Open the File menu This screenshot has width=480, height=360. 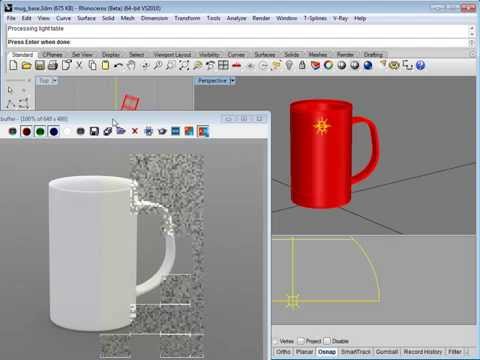[11, 18]
